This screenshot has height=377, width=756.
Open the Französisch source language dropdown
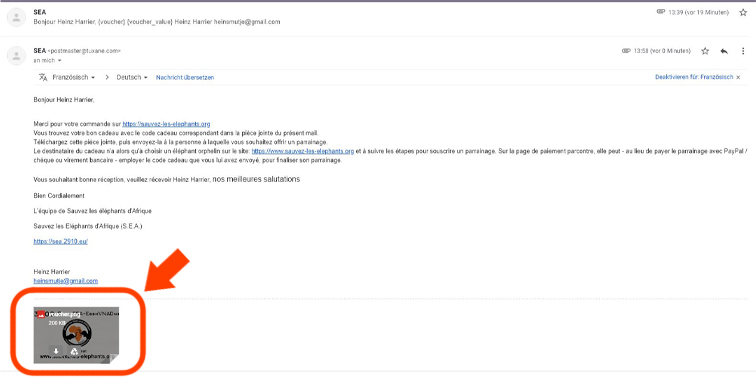(73, 77)
